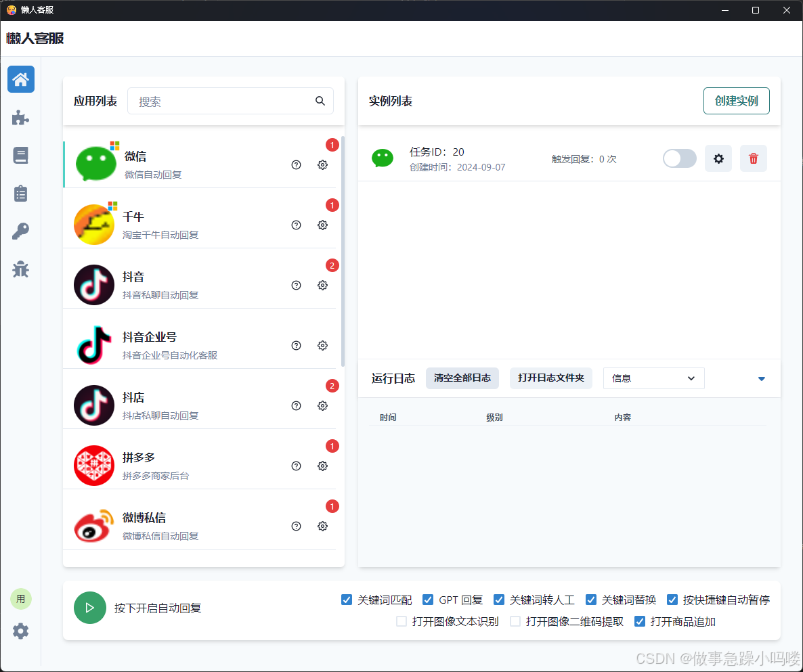Click the 内容 log column header

click(623, 418)
